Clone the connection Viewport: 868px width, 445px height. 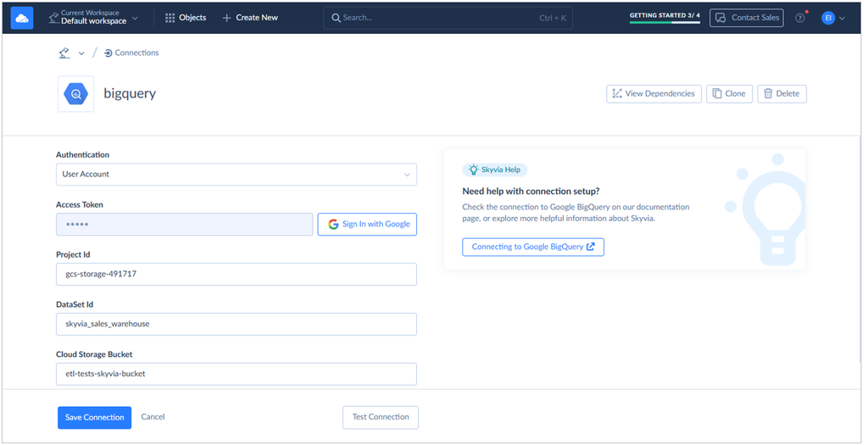pyautogui.click(x=729, y=93)
